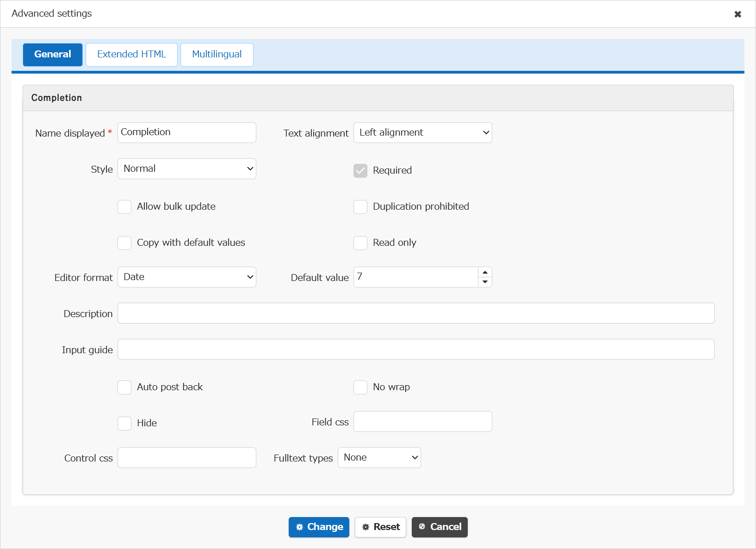Click the Advanced settings title text
The height and width of the screenshot is (549, 756).
click(x=52, y=13)
